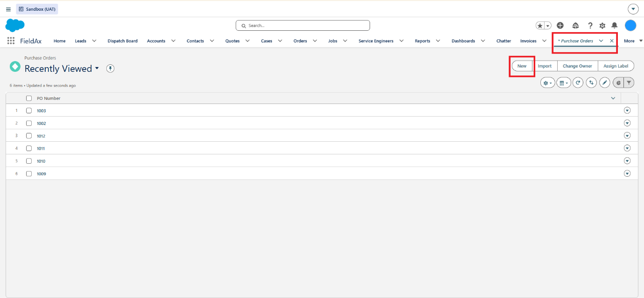Open the Setup gear icon
The width and height of the screenshot is (644, 298).
click(602, 26)
